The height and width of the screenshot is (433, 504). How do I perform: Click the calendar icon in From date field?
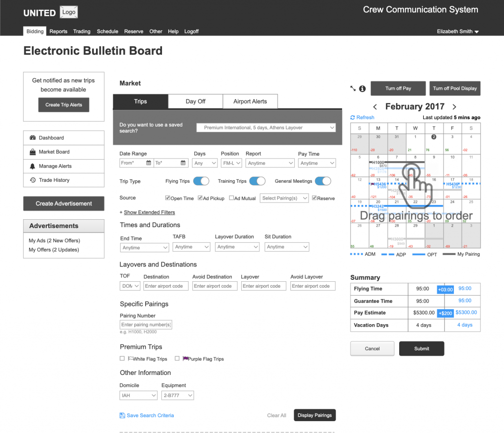[x=149, y=163]
